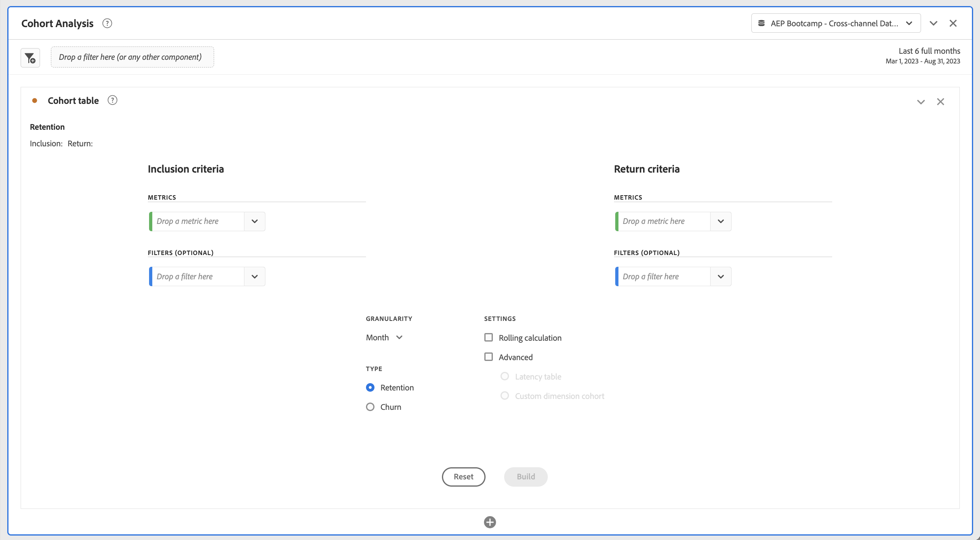Click the Reset button

click(x=463, y=477)
